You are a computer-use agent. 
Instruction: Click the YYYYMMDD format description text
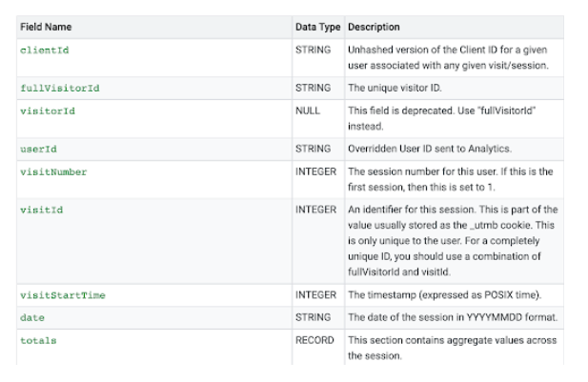[x=451, y=317]
